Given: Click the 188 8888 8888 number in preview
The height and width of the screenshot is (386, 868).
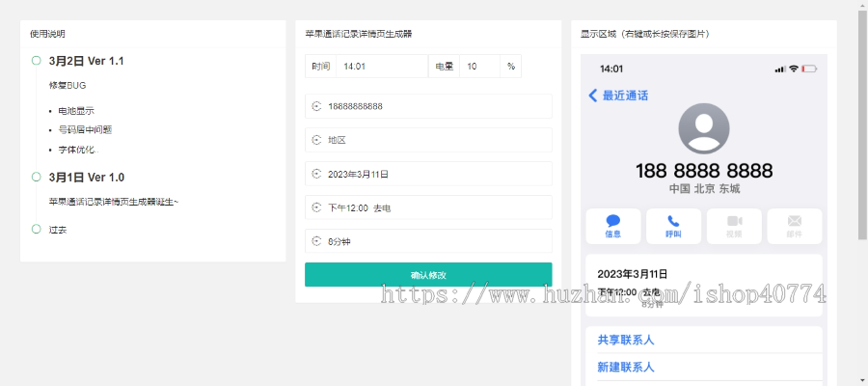Looking at the screenshot, I should [704, 171].
